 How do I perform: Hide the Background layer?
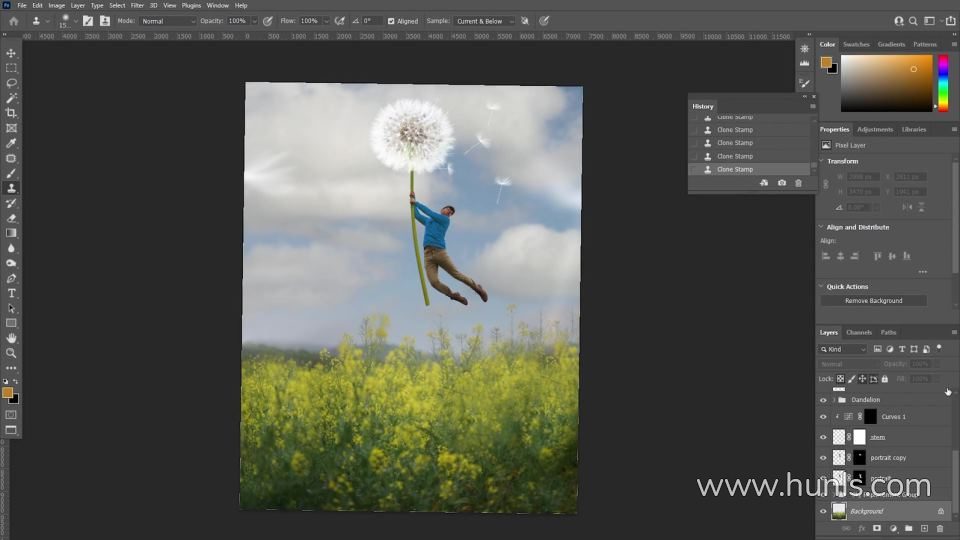tap(823, 511)
